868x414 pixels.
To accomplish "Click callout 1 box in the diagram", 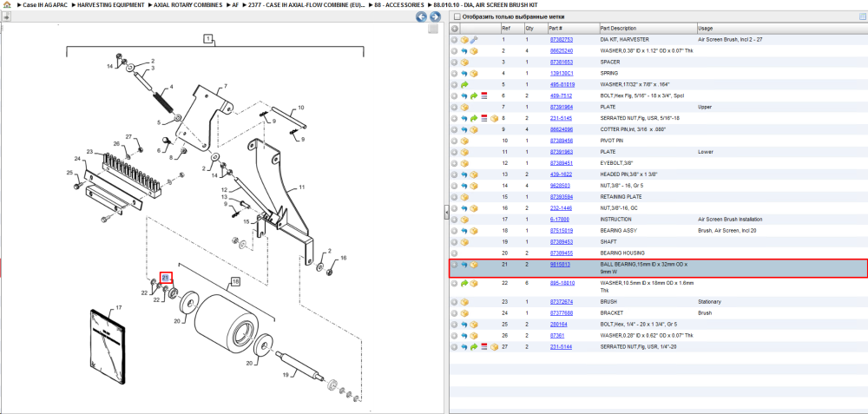I will coord(208,39).
